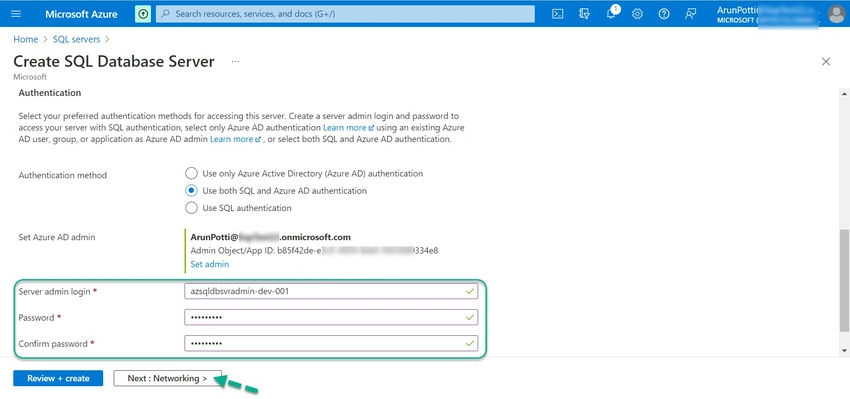Click the Create SQL Database Server title
Screen dimensions: 850x399
point(114,61)
